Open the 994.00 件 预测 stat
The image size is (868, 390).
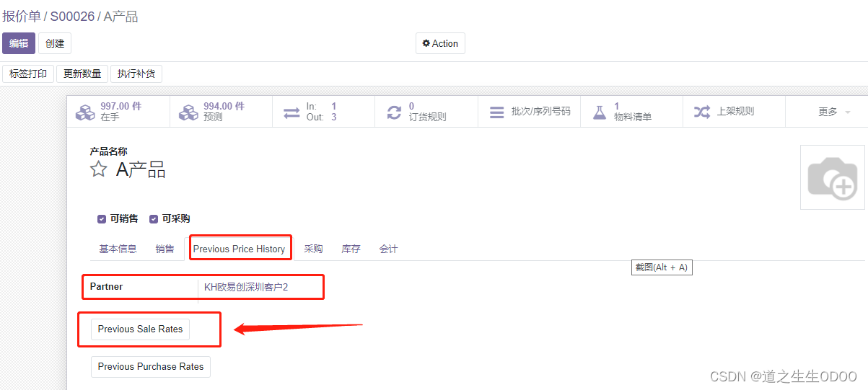click(x=222, y=112)
